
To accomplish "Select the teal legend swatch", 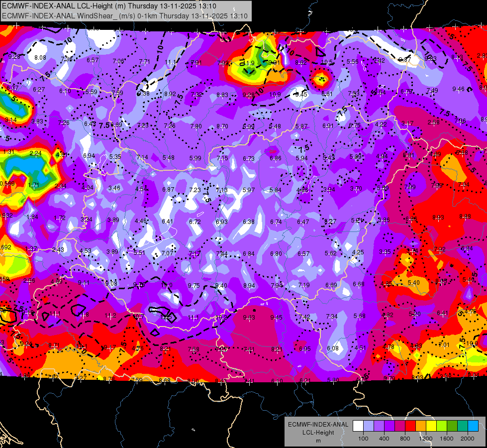I will click(x=463, y=426).
